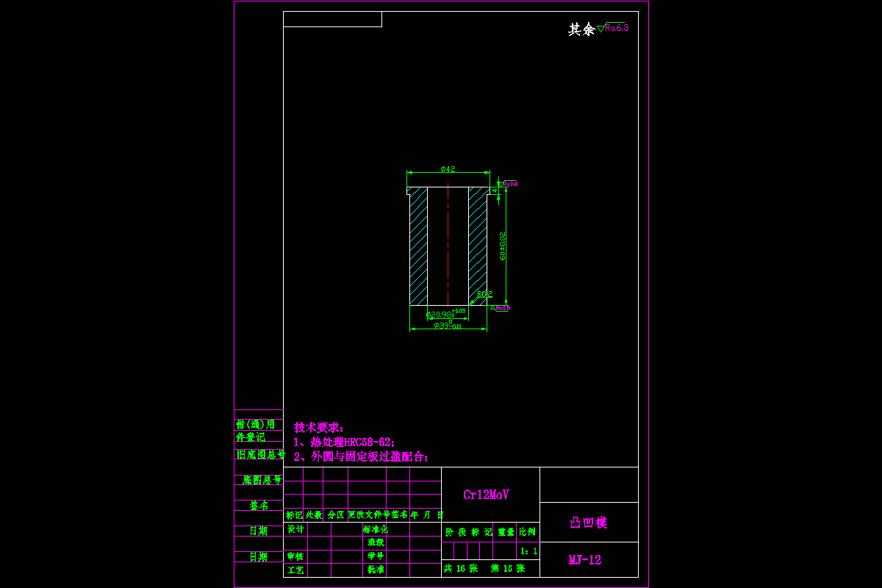Select the Ø42 diameter dimension
The image size is (882, 588).
click(x=448, y=169)
